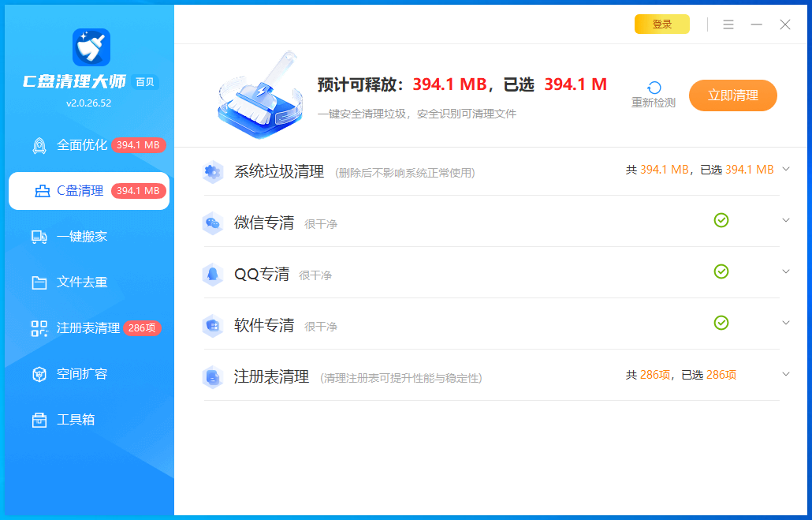Click the penguin icon of QQ专清

point(212,275)
